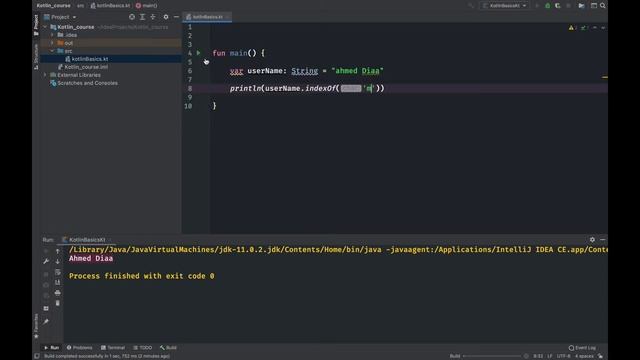The image size is (640, 360).
Task: Open Project panel gear options
Action: click(x=166, y=17)
